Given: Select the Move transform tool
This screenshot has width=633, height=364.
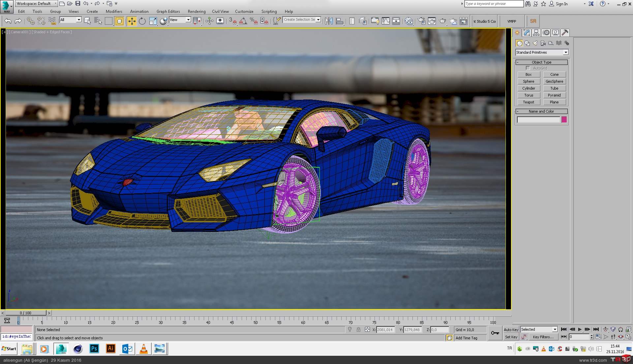Looking at the screenshot, I should (132, 21).
